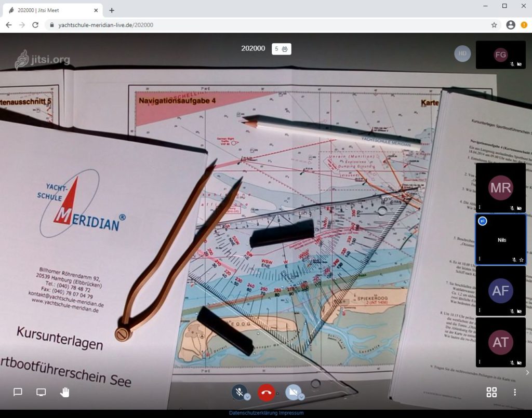This screenshot has height=418, width=532.
Task: Open the three-dot menu on MR's thumbnail
Action: [x=480, y=208]
